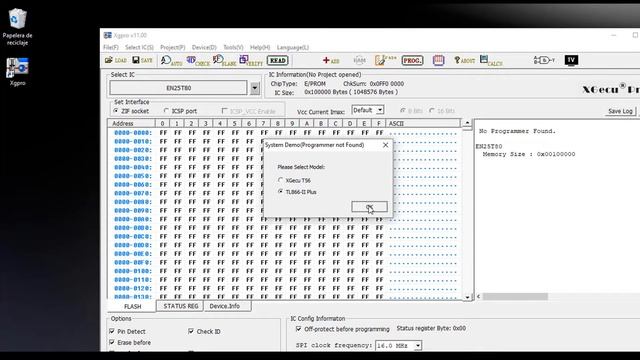Choose XGecu T56 model radio button
This screenshot has height=360, width=640.
click(x=294, y=180)
